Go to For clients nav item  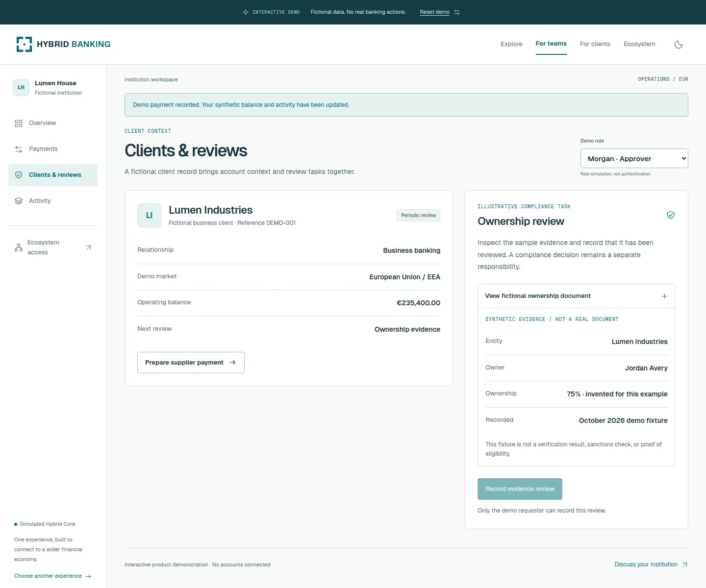pyautogui.click(x=595, y=44)
